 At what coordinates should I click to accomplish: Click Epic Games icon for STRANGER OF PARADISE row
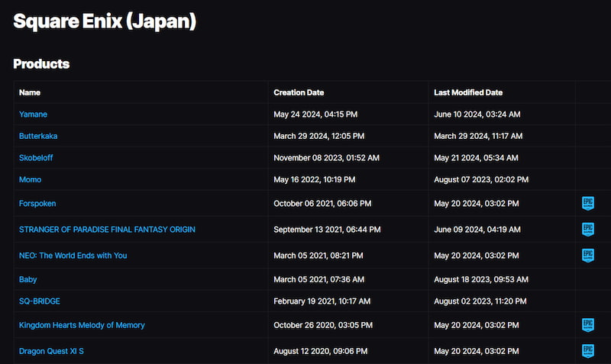click(x=587, y=229)
